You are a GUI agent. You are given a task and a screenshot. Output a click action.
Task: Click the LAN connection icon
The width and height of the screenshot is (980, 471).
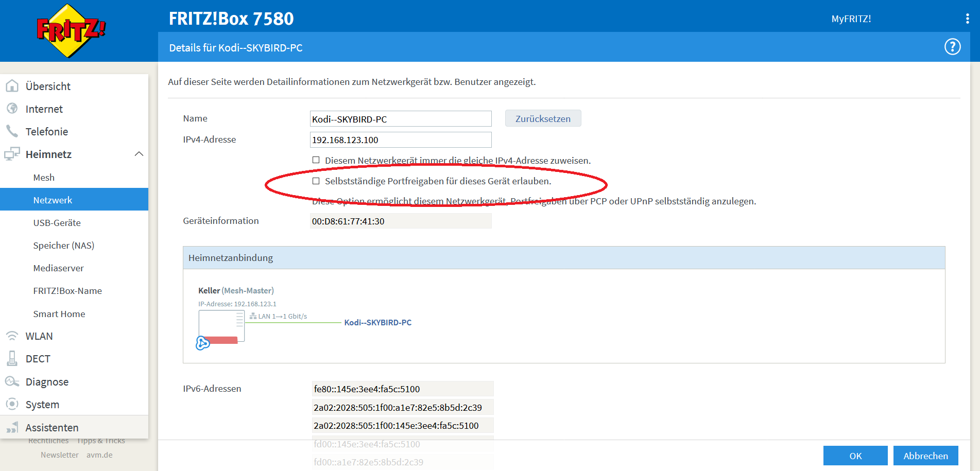pyautogui.click(x=253, y=316)
